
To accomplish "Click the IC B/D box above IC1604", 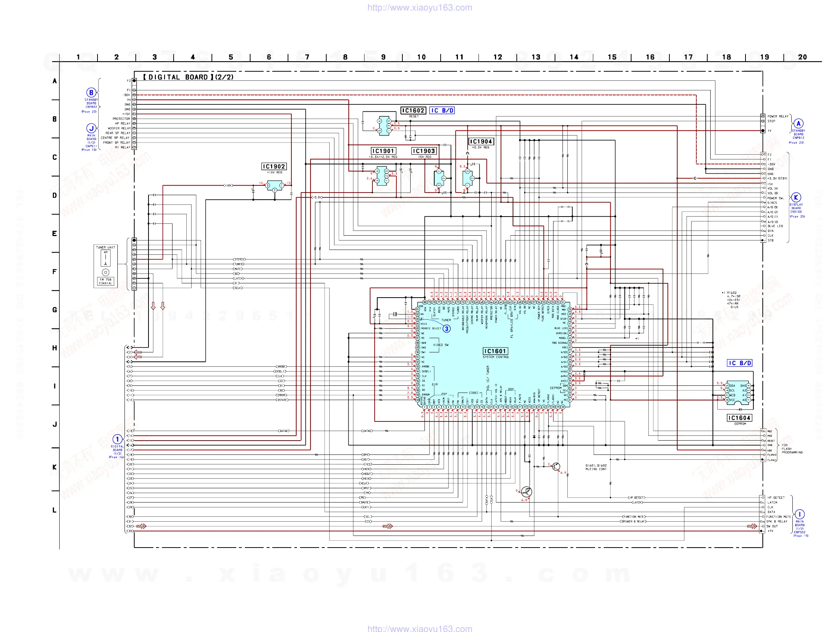I will click(739, 363).
